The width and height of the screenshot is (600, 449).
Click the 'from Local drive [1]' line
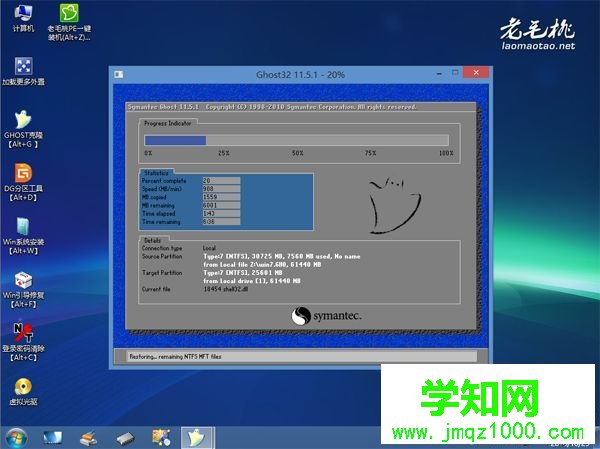click(252, 281)
